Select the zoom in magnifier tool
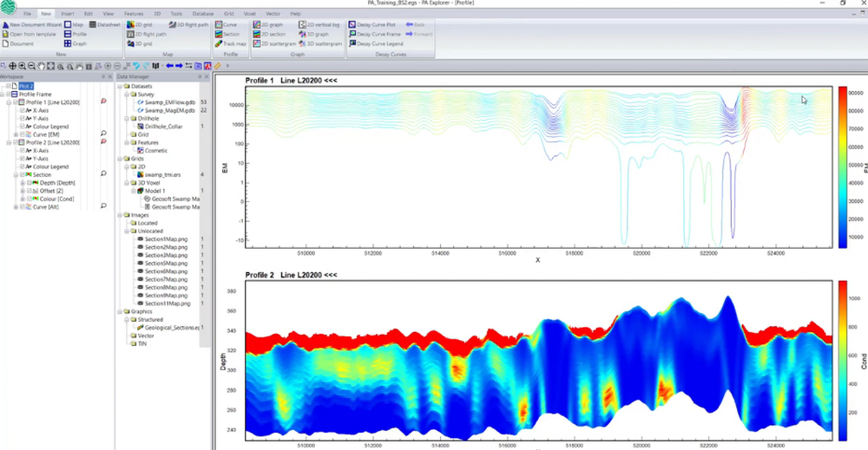Screen dimensions: 868x450 pos(23,66)
